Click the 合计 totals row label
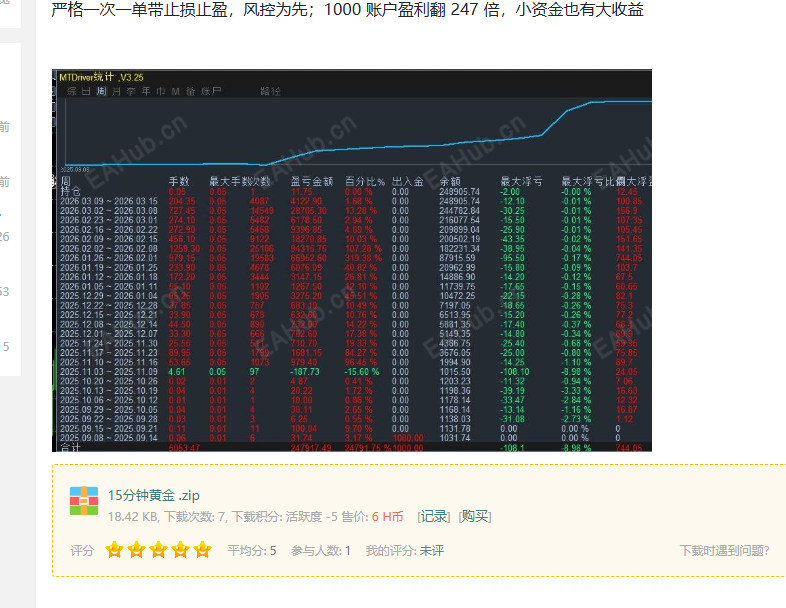Viewport: 786px width, 608px height. point(70,447)
